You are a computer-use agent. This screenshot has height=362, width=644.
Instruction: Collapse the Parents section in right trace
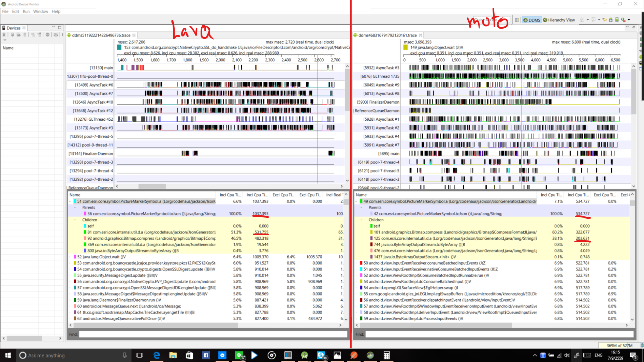(362, 208)
